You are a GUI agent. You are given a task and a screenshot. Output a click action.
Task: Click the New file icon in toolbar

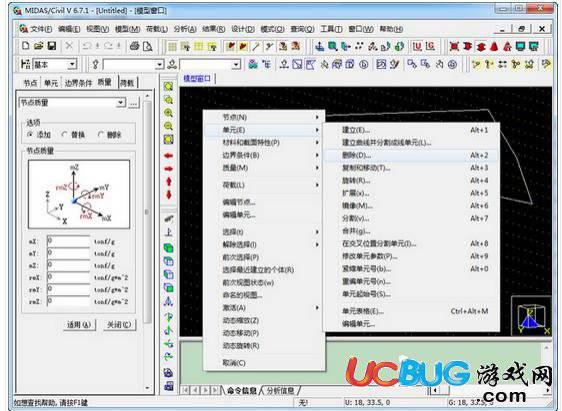coord(26,46)
